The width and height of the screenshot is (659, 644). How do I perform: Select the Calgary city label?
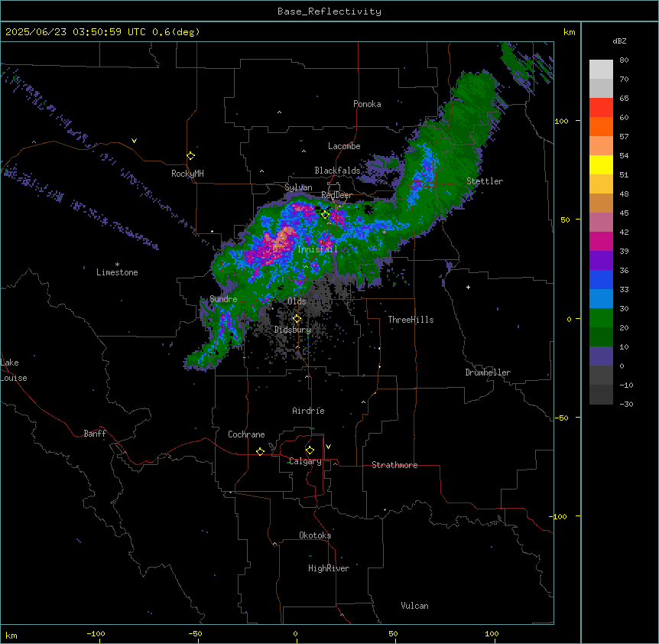[x=306, y=461]
